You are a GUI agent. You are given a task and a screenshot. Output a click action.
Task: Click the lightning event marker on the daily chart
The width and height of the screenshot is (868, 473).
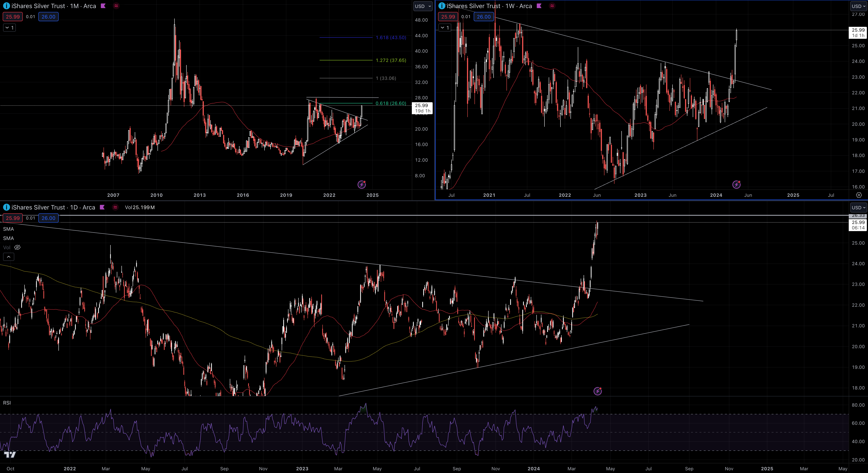coord(597,391)
